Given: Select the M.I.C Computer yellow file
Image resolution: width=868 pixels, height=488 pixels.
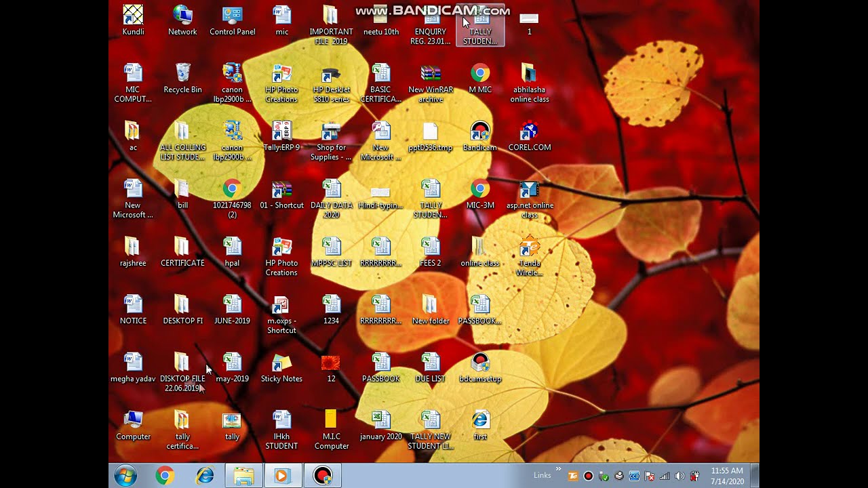Looking at the screenshot, I should point(331,430).
